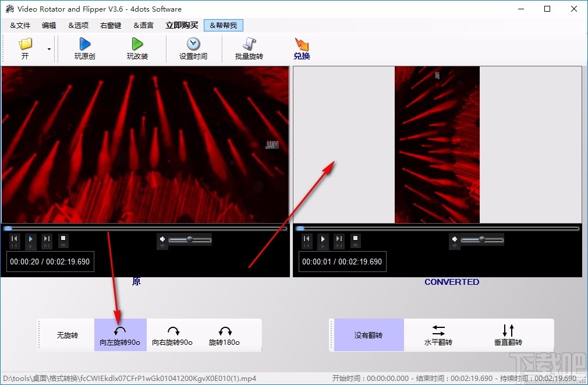Viewport: 588px width, 385px height.
Task: Expand the open-file dropdown arrow
Action: coord(49,50)
